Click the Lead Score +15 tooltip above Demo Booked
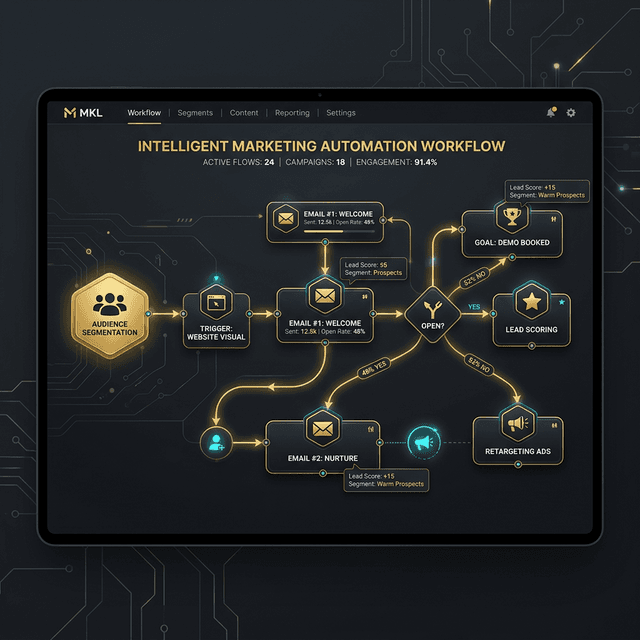Screen dimensions: 640x640 click(547, 191)
